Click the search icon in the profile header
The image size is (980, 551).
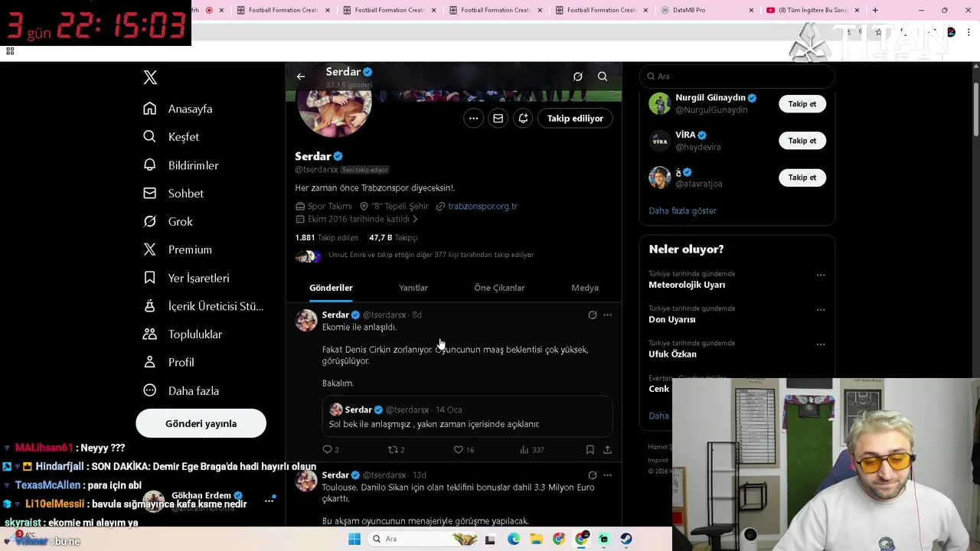pyautogui.click(x=603, y=77)
